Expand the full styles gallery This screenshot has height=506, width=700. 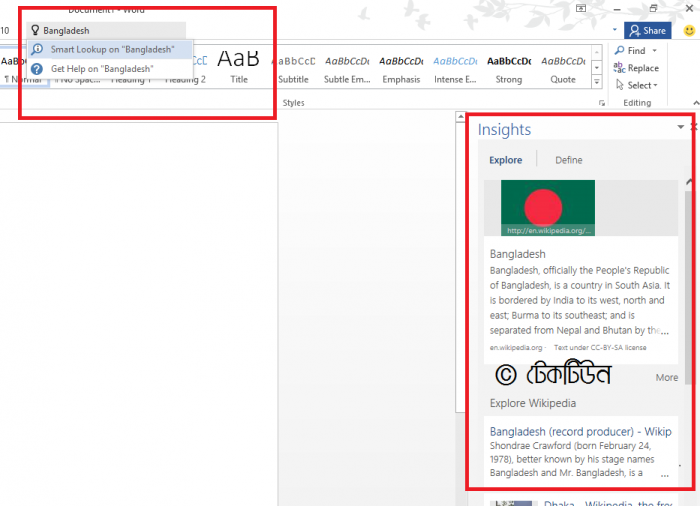[597, 82]
